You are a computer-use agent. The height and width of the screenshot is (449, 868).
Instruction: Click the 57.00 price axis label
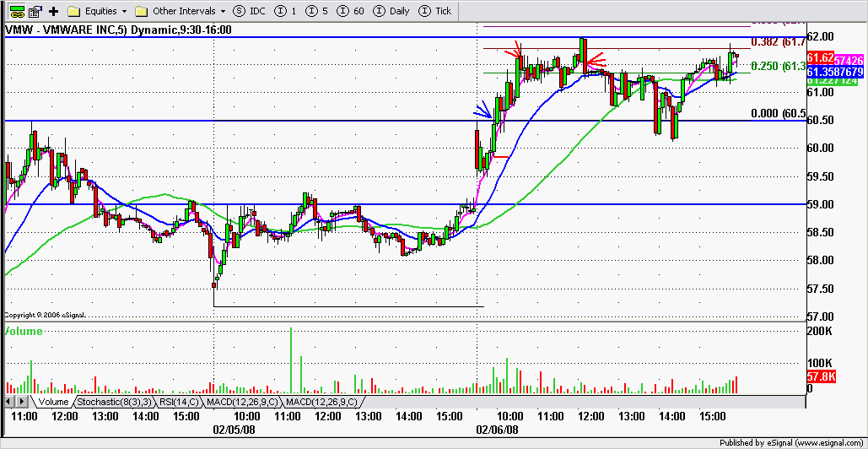pos(821,316)
